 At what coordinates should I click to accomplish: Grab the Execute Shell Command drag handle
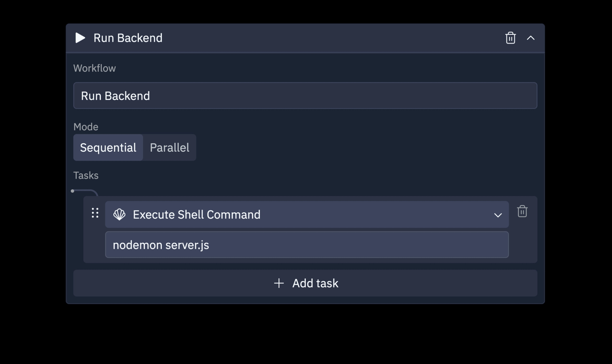(95, 213)
